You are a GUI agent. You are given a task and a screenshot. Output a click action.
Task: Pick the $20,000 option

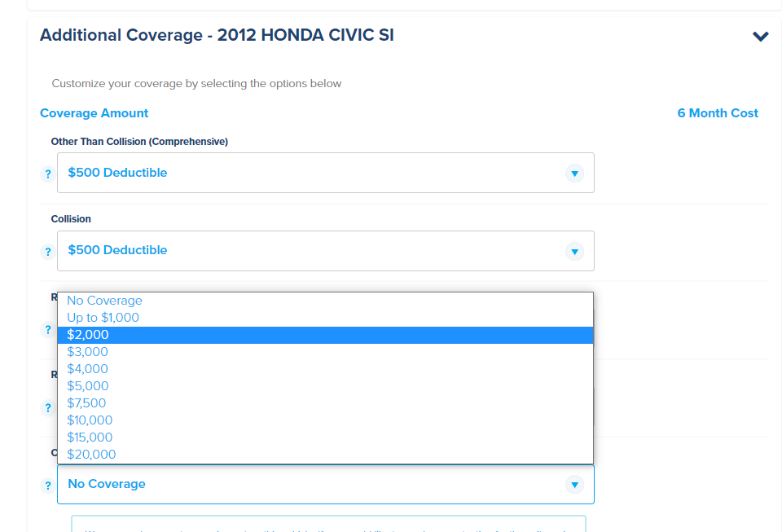click(325, 455)
